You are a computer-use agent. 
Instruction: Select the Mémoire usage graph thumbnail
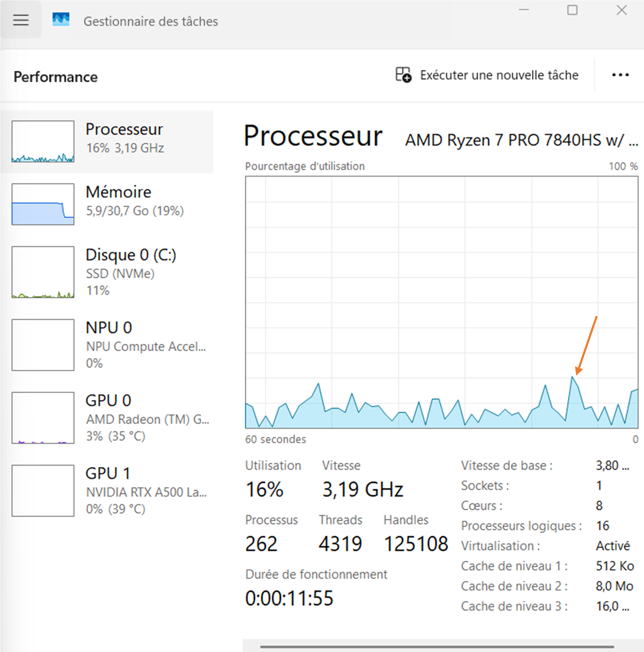point(43,204)
